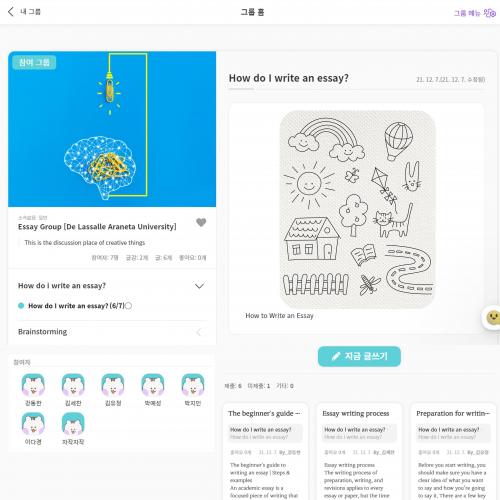Go back using the left arrow icon
The width and height of the screenshot is (500, 500).
pyautogui.click(x=11, y=12)
